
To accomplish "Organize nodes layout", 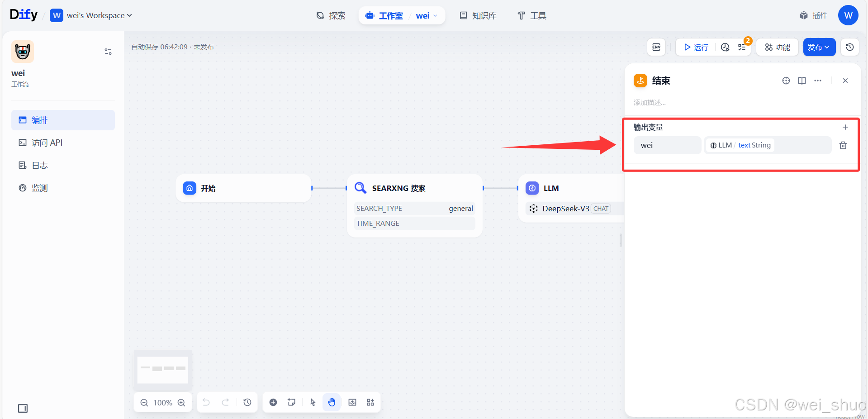I will click(370, 402).
